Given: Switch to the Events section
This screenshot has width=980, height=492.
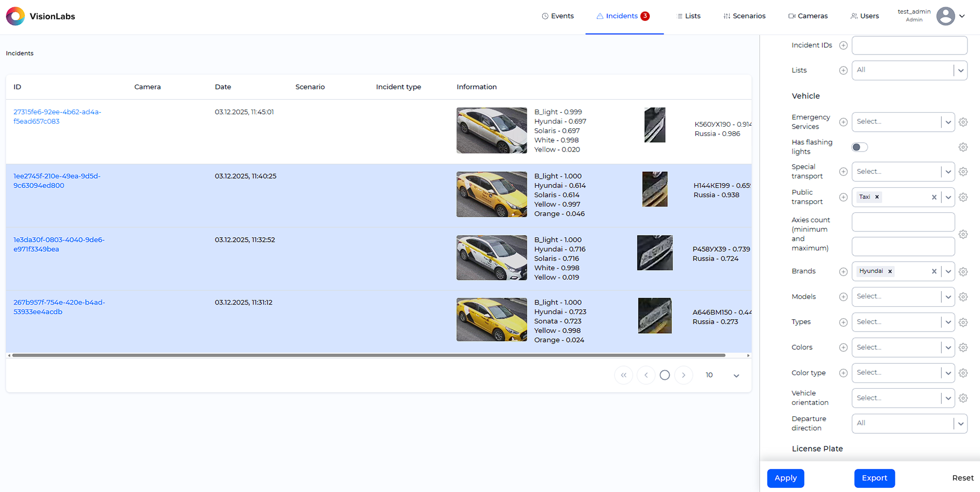Looking at the screenshot, I should 557,16.
